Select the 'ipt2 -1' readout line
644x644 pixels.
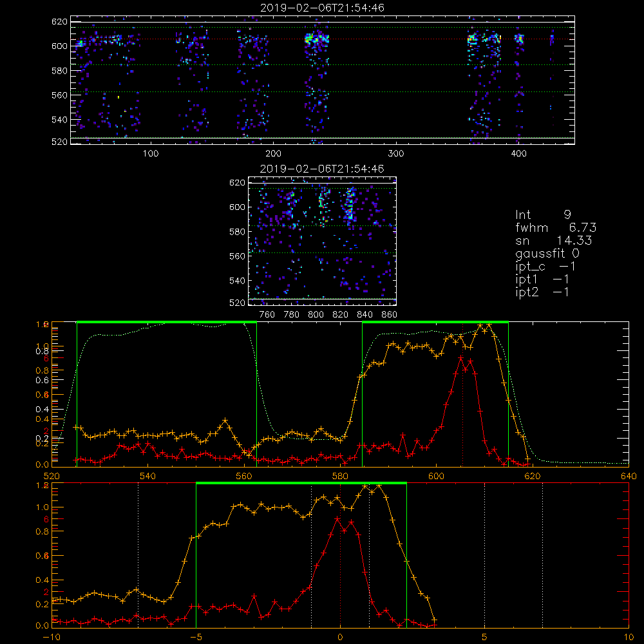click(x=542, y=292)
